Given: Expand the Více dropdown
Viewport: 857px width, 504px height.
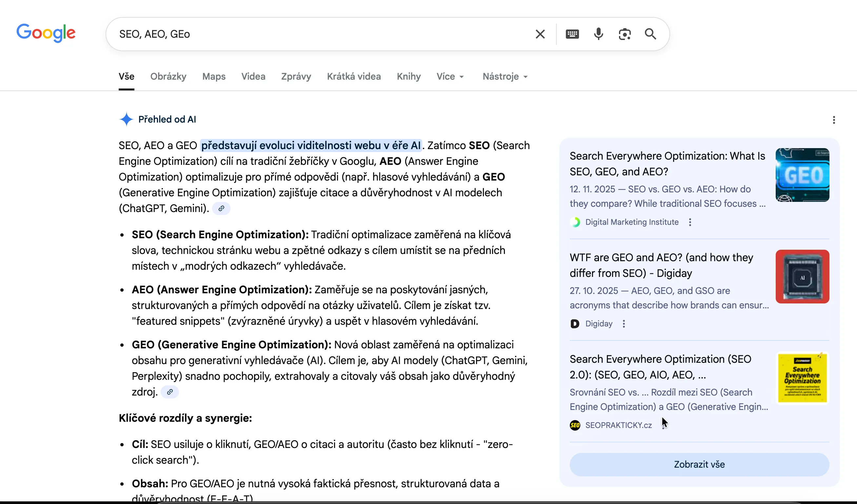Looking at the screenshot, I should tap(450, 76).
